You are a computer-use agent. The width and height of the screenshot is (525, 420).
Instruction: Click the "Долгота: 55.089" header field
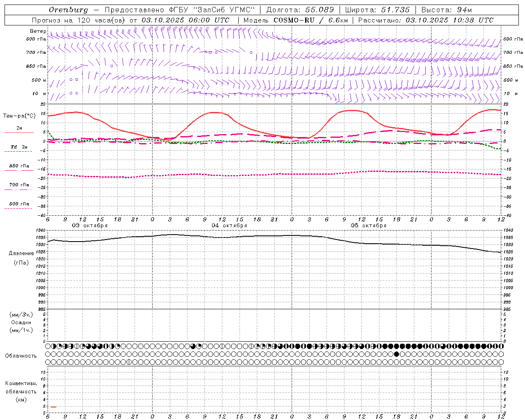point(300,10)
